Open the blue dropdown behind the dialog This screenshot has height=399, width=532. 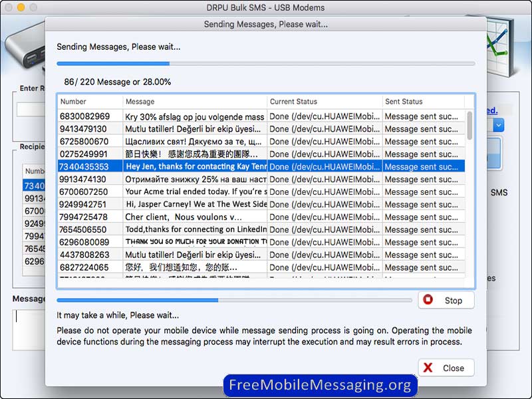click(499, 125)
